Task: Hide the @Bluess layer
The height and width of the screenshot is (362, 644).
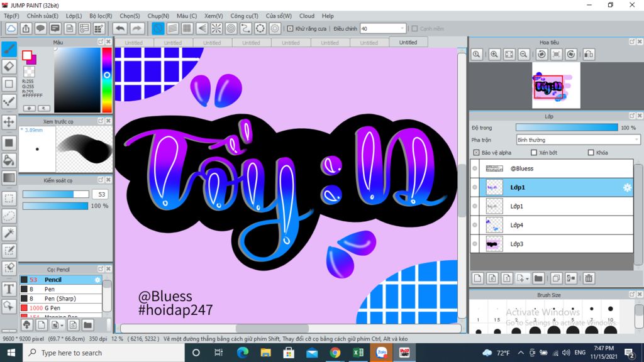Action: tap(475, 168)
